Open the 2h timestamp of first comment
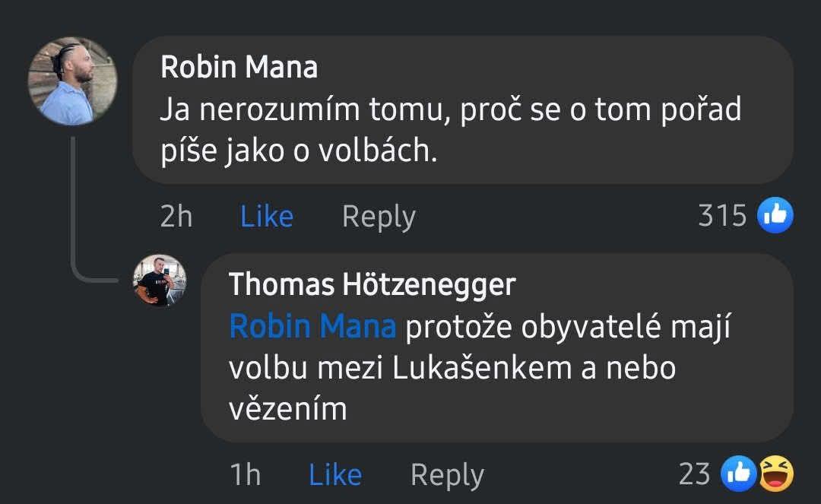Image resolution: width=821 pixels, height=504 pixels. point(176,217)
